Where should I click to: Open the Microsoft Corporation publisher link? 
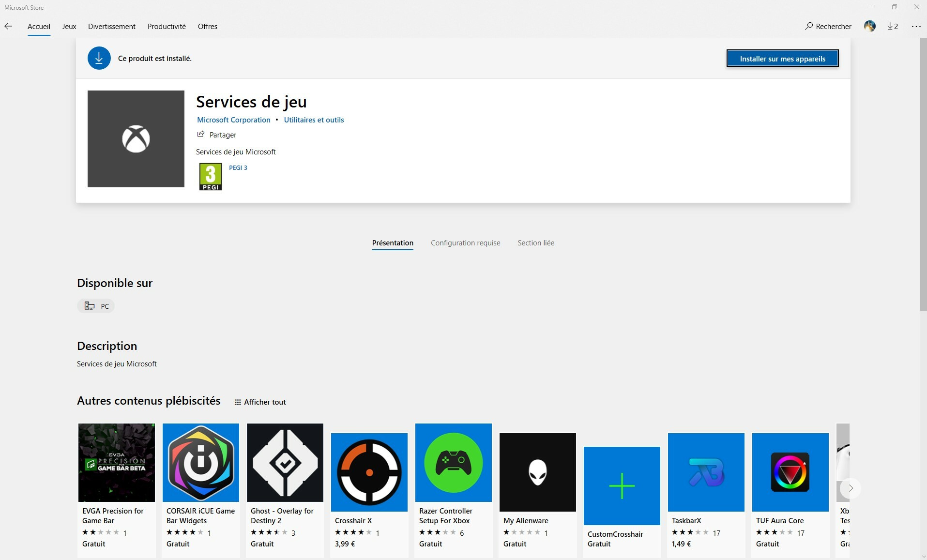point(233,120)
